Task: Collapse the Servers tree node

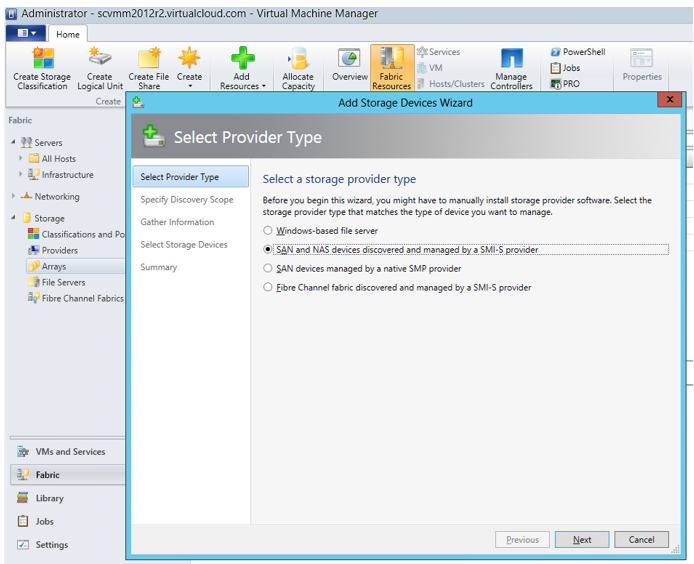Action: point(13,142)
